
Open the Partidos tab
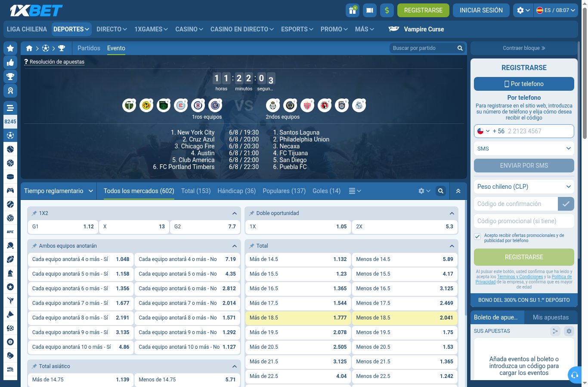89,48
